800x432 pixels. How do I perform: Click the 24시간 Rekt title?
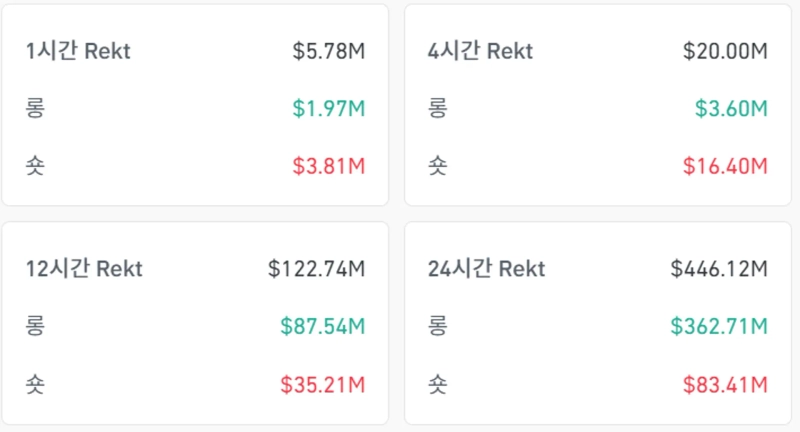tap(486, 268)
